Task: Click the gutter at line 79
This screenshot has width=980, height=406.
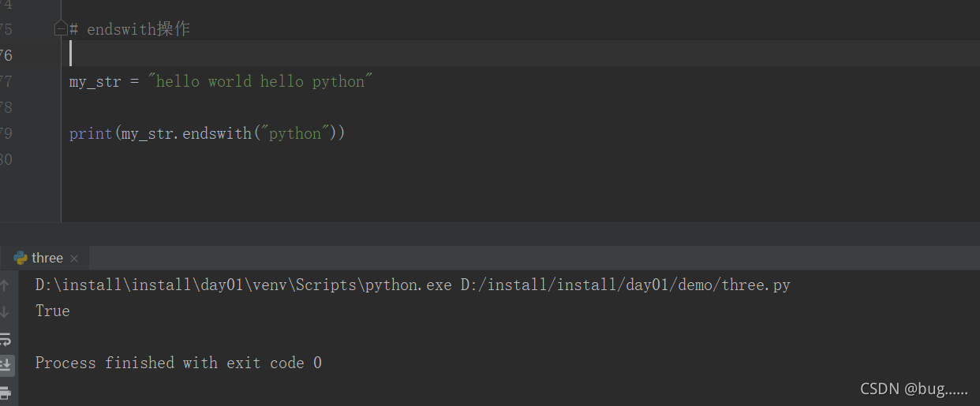Action: 6,133
